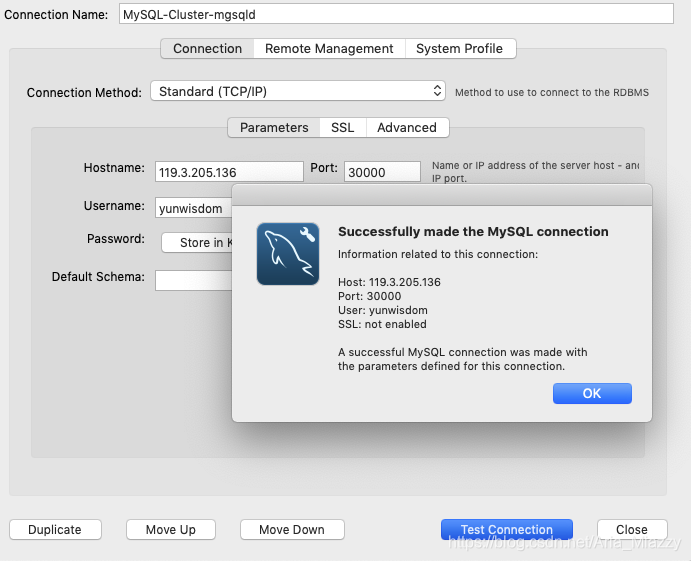Image resolution: width=691 pixels, height=561 pixels.
Task: Close the connection manager window
Action: click(632, 529)
